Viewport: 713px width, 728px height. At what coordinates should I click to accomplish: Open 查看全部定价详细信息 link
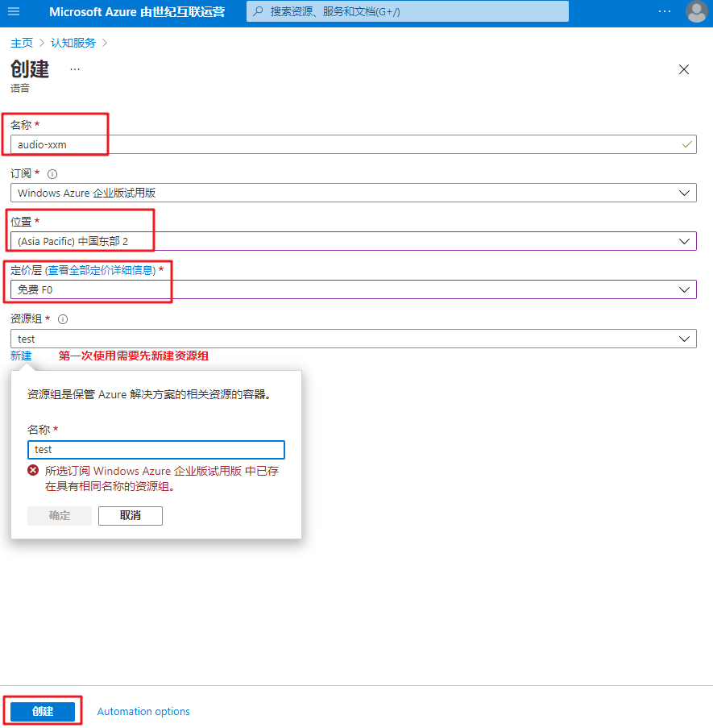tap(102, 270)
